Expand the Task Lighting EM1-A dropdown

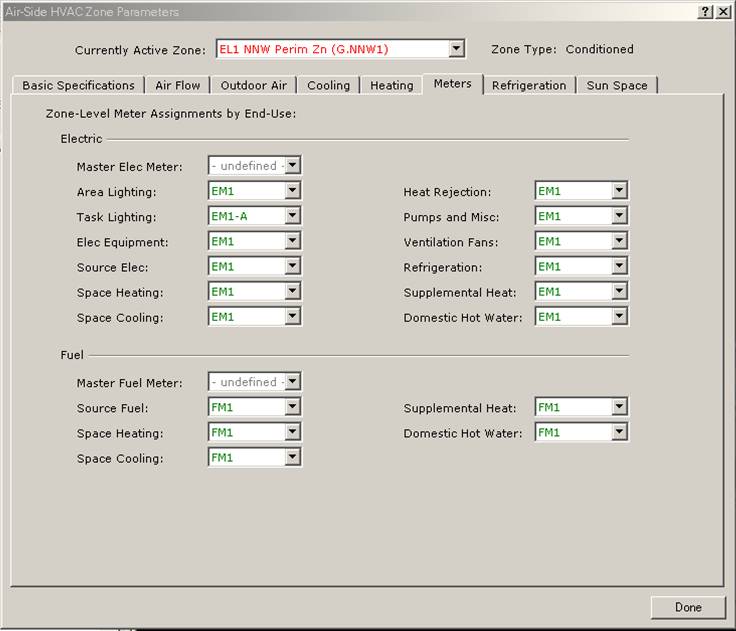292,216
